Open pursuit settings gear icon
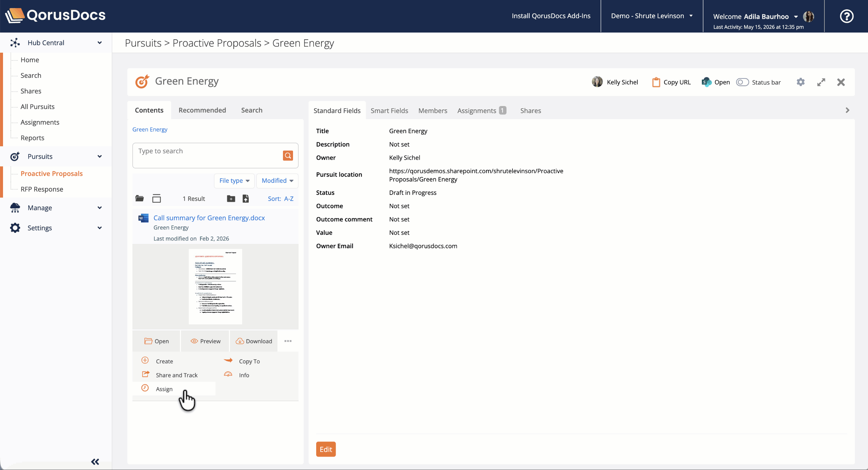This screenshot has height=470, width=868. click(801, 82)
